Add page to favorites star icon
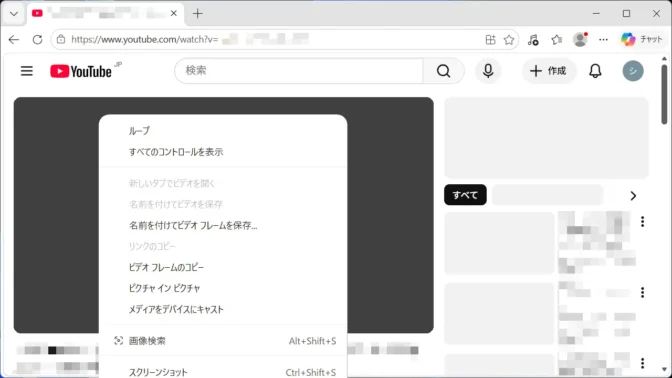The width and height of the screenshot is (672, 378). pos(509,40)
